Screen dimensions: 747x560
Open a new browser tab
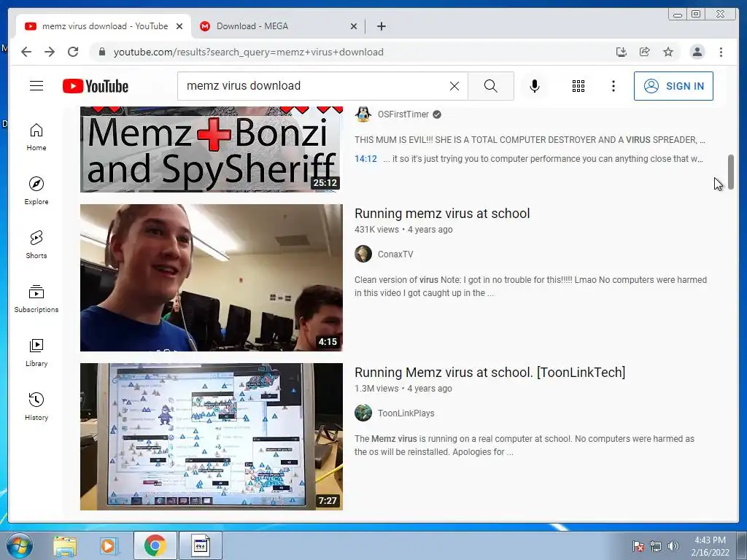click(381, 26)
